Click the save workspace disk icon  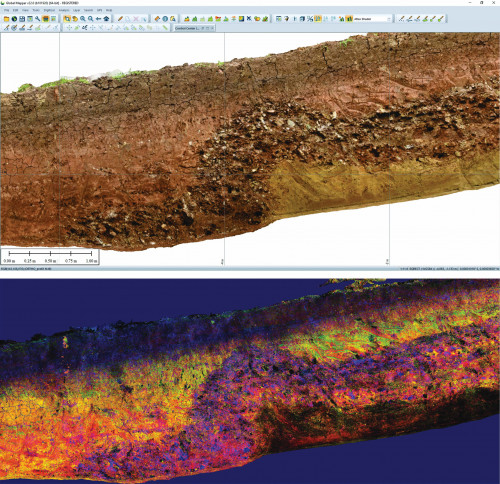tap(22, 19)
